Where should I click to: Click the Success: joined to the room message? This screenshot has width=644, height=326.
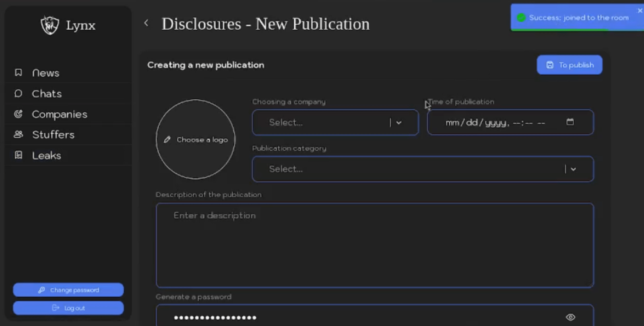(x=579, y=18)
